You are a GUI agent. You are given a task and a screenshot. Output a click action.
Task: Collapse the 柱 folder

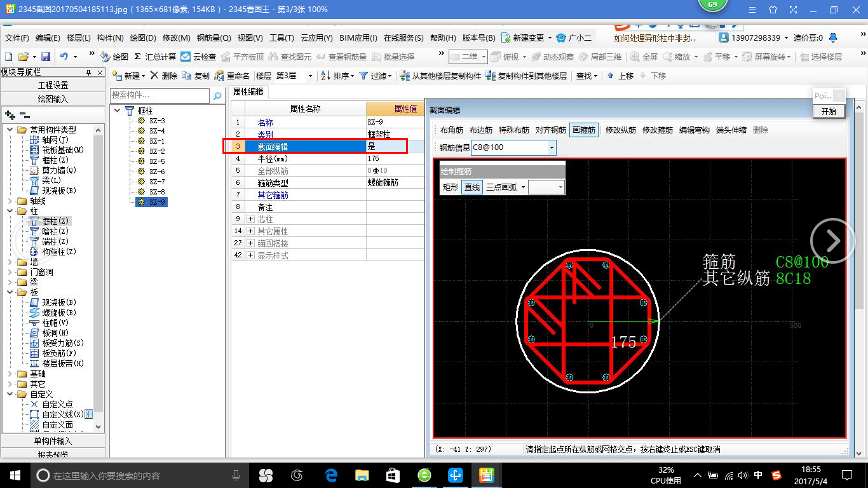pos(10,211)
